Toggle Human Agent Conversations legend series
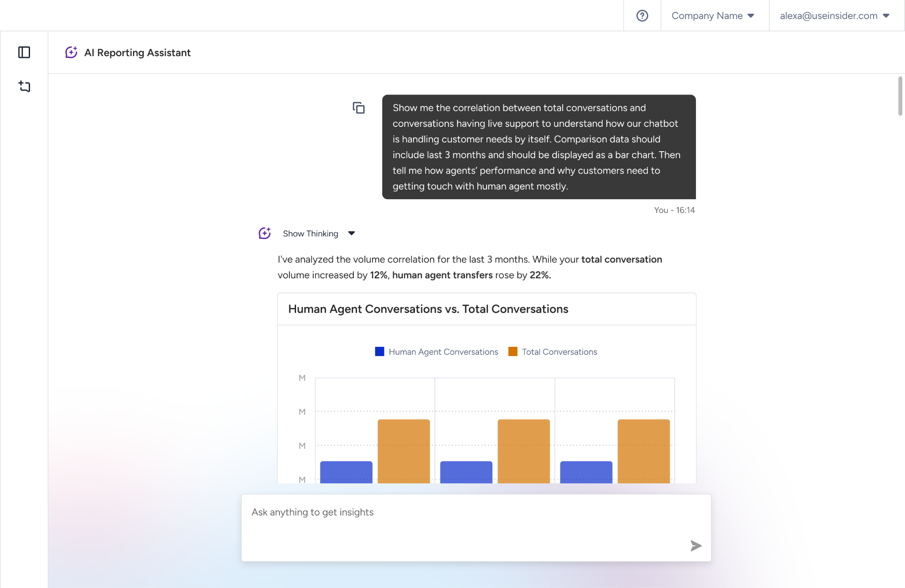Screen dimensions: 905x588 (x=437, y=352)
